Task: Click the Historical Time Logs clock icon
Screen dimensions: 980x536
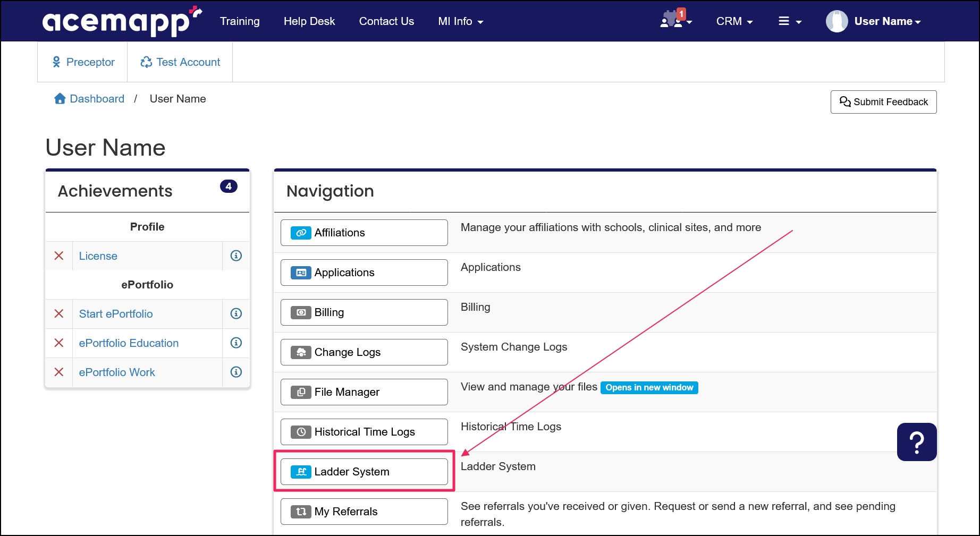Action: click(x=300, y=431)
